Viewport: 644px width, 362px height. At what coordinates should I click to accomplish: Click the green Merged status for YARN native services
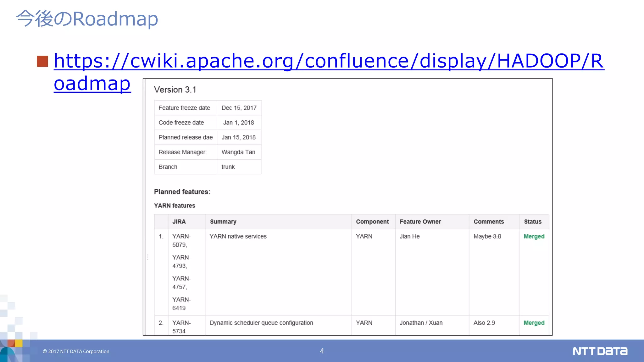(534, 236)
